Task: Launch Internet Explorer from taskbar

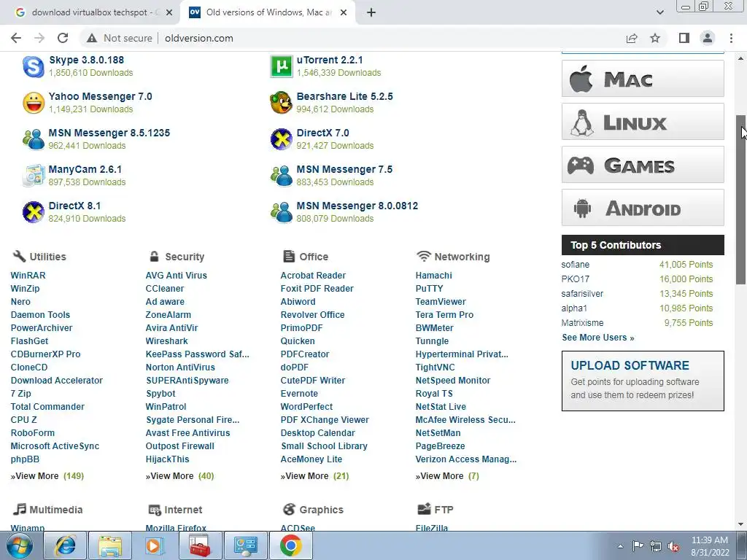Action: pyautogui.click(x=65, y=545)
